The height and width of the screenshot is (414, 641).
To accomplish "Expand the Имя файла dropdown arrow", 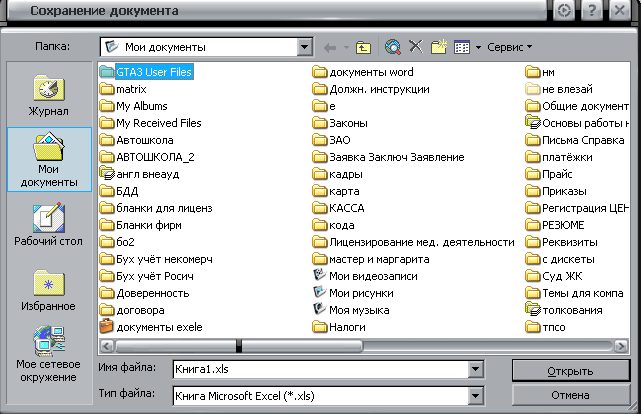I will [x=475, y=369].
